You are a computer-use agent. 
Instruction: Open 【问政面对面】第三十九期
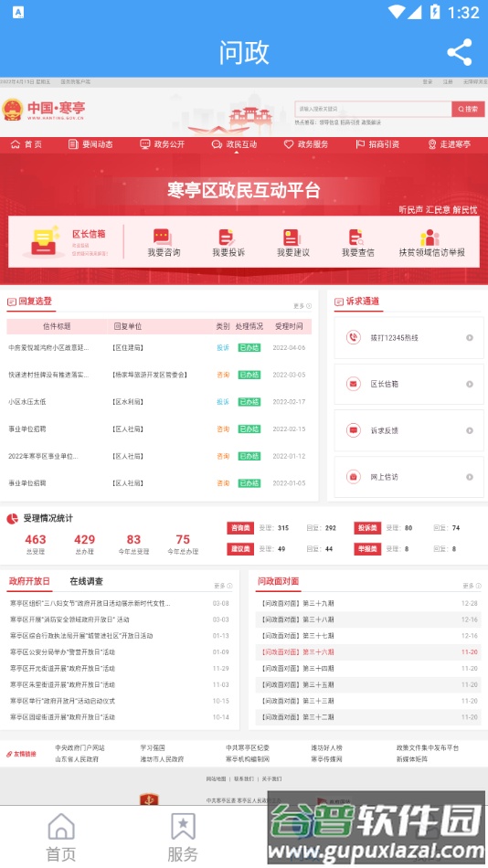tap(297, 603)
